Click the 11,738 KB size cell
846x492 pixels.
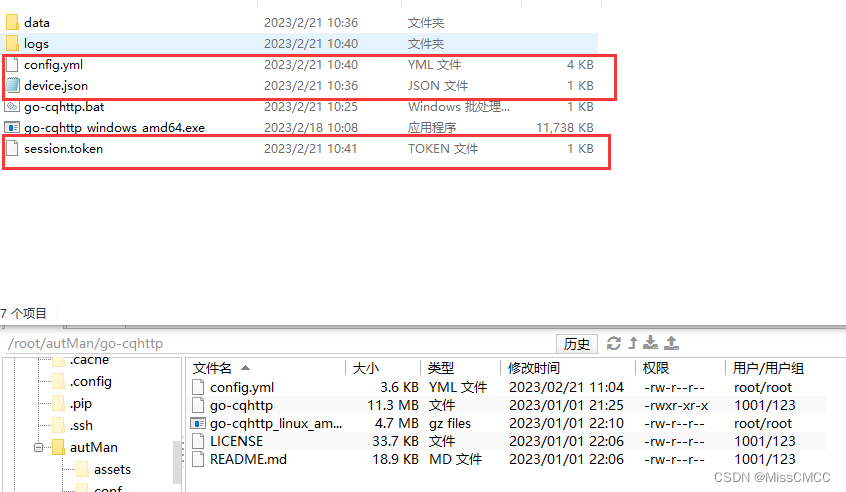[564, 128]
